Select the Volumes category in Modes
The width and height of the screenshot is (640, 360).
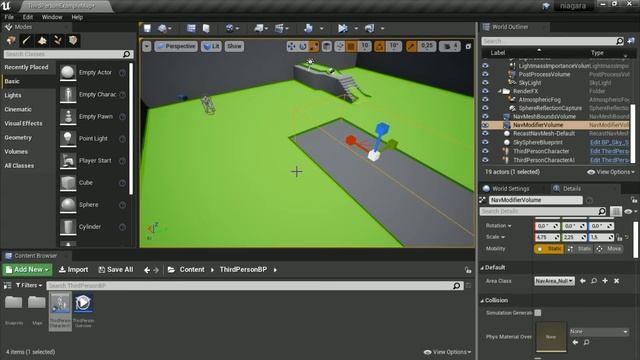pos(16,151)
